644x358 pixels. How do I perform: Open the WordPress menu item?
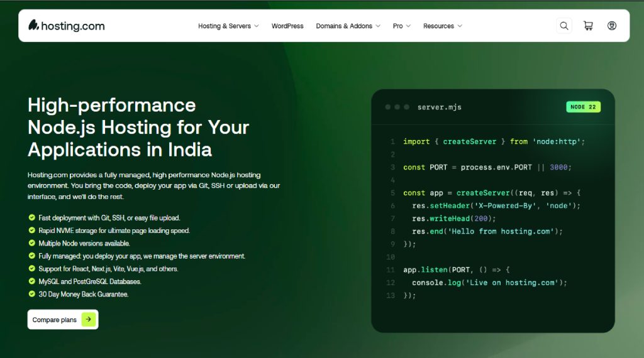point(287,26)
